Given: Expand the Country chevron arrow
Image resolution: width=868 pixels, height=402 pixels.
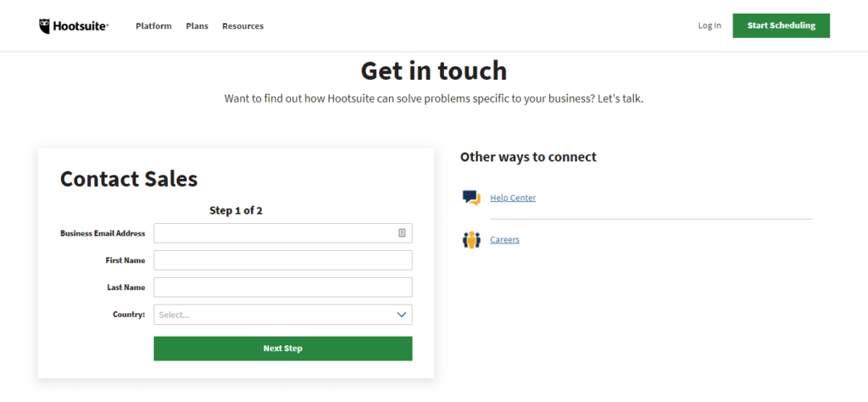Looking at the screenshot, I should click(402, 315).
